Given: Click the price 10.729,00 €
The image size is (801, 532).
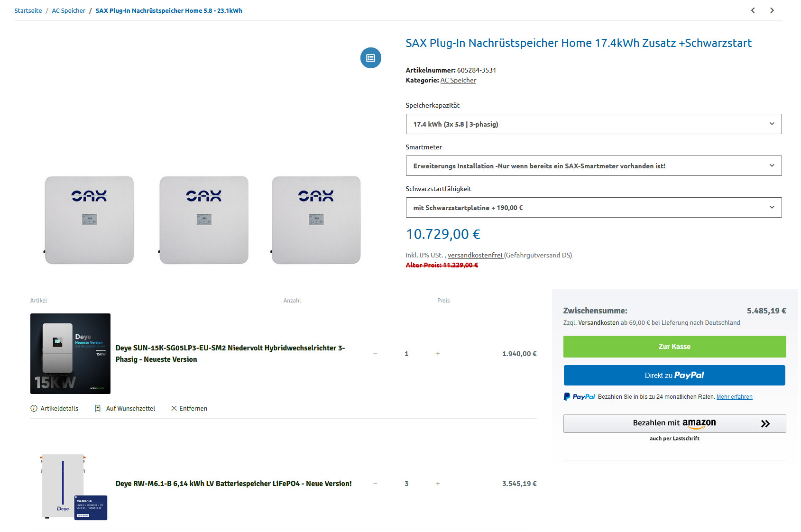Looking at the screenshot, I should tap(443, 234).
